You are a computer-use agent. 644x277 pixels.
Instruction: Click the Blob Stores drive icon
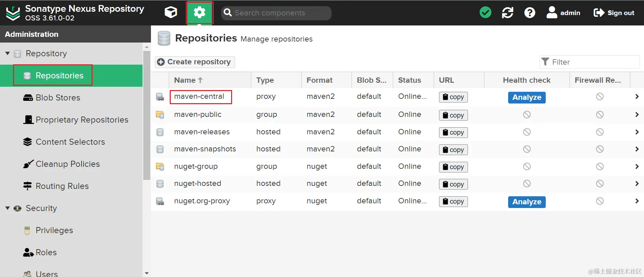pyautogui.click(x=28, y=98)
